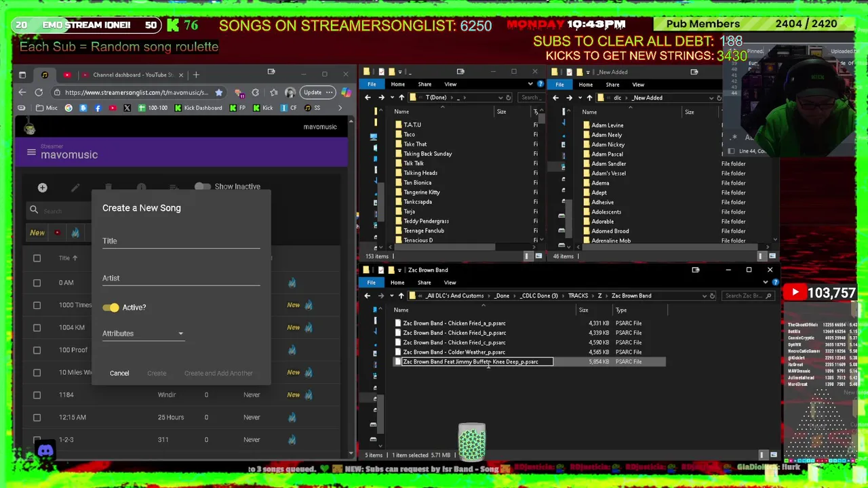Select Chicken Fried_a_p.psarc file
This screenshot has width=868, height=488.
click(x=454, y=323)
